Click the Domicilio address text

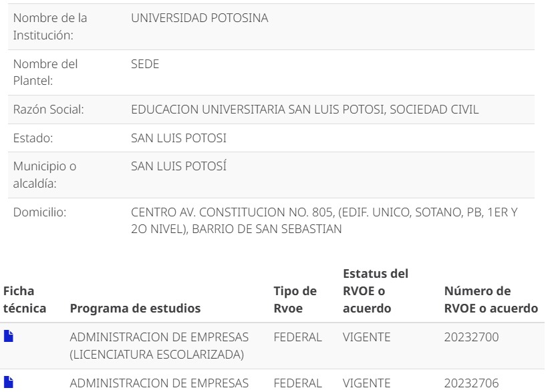[324, 221]
